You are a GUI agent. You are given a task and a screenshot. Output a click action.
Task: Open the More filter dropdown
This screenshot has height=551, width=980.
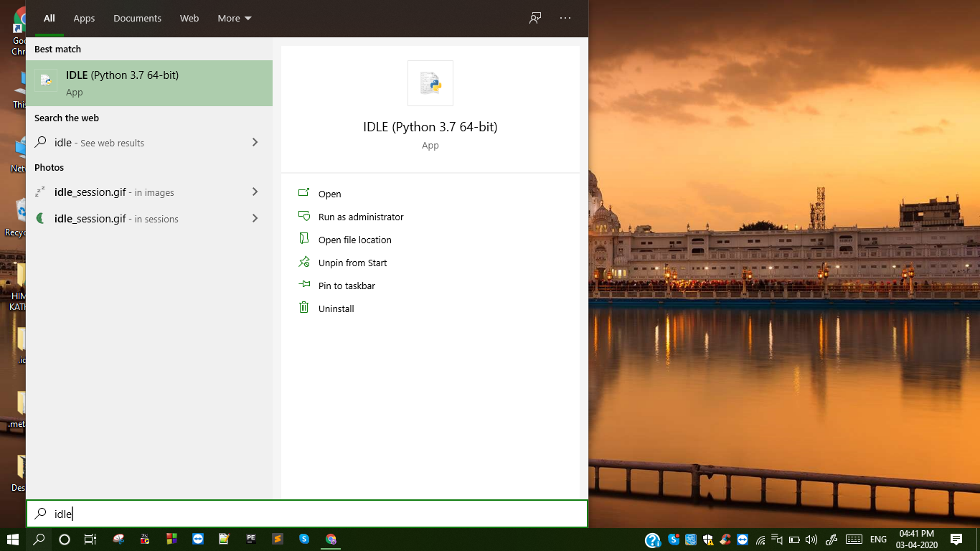pyautogui.click(x=235, y=18)
